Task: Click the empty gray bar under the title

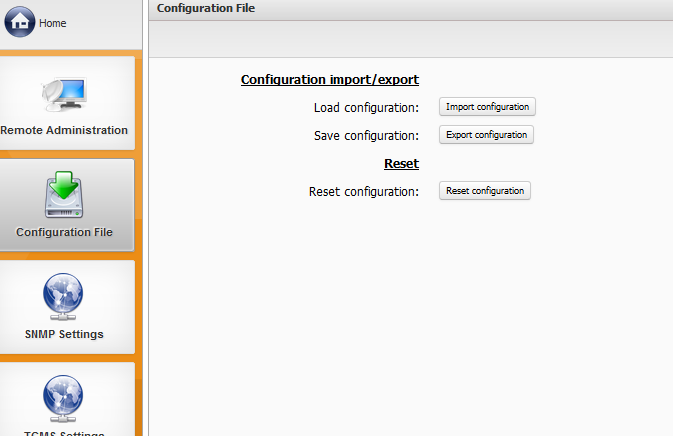Action: click(x=410, y=39)
